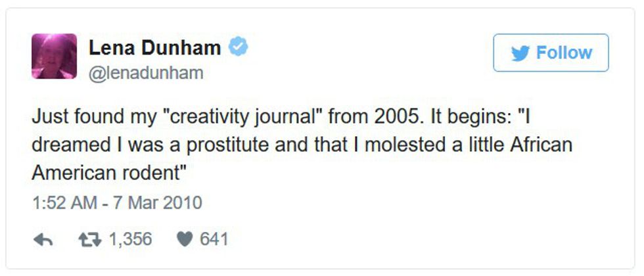Retweet using the retweet arrows icon

click(x=89, y=240)
